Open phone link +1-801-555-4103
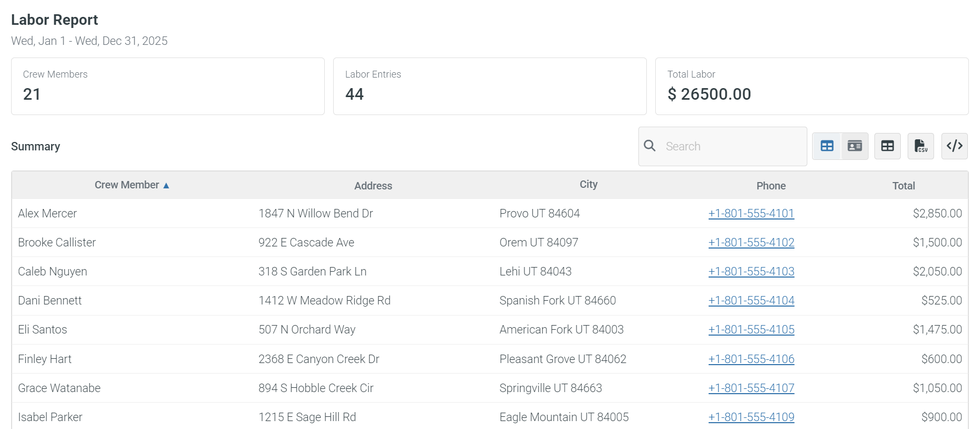This screenshot has width=980, height=429. point(751,271)
